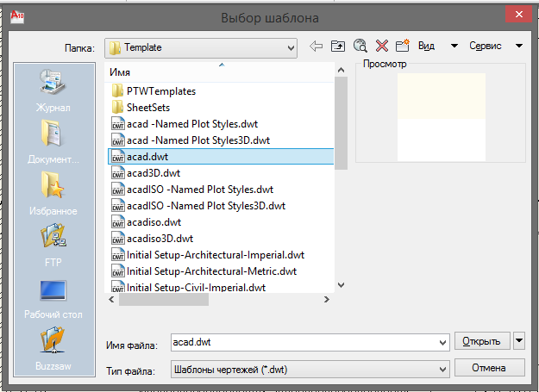
Task: Select acadISO -Named Plot Styles.dwt
Action: click(x=192, y=190)
